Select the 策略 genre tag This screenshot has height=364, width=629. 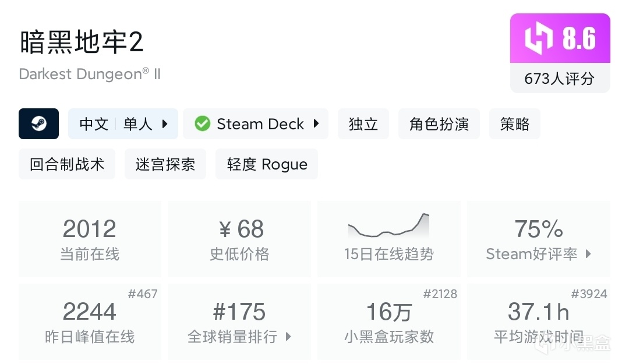(x=515, y=124)
